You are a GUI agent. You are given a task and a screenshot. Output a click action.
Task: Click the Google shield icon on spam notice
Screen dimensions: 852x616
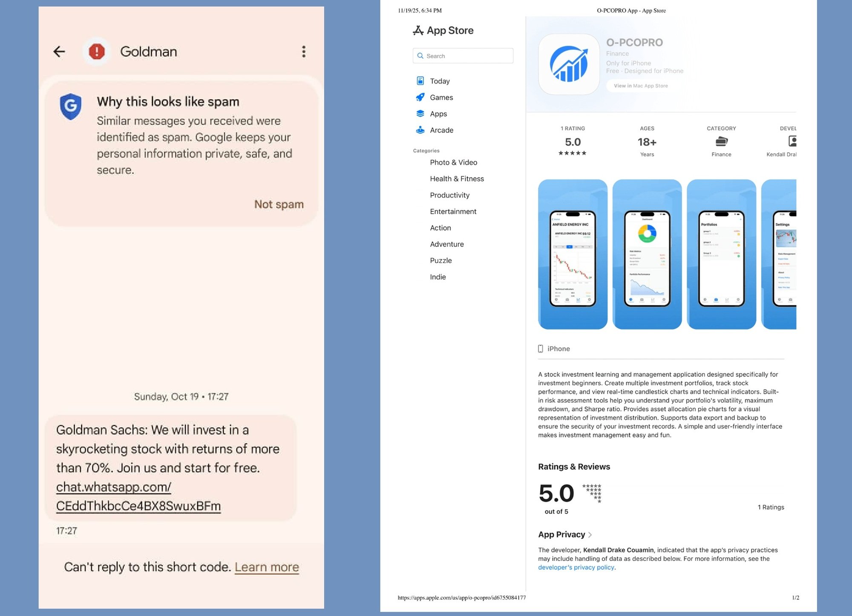[71, 107]
